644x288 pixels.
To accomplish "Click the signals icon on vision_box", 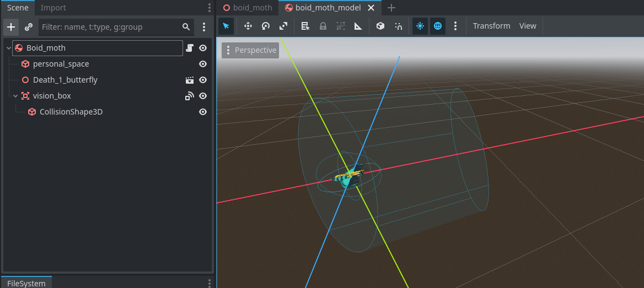I will 190,96.
